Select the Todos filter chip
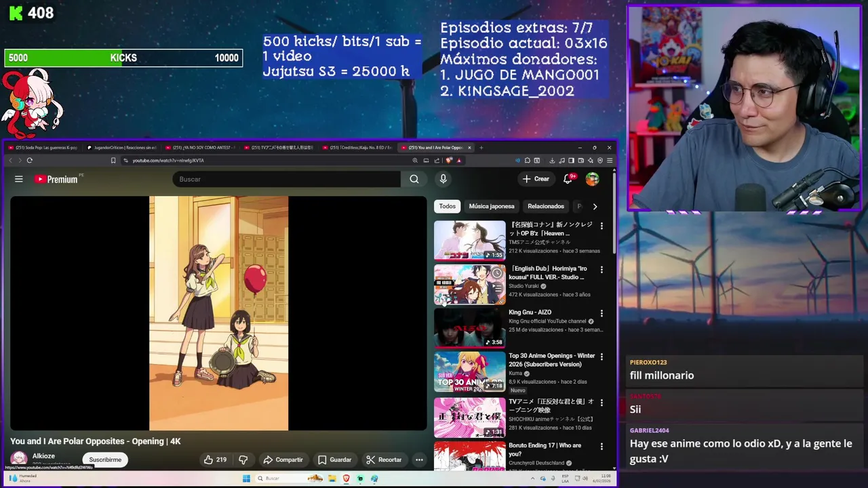The width and height of the screenshot is (868, 488). click(448, 206)
